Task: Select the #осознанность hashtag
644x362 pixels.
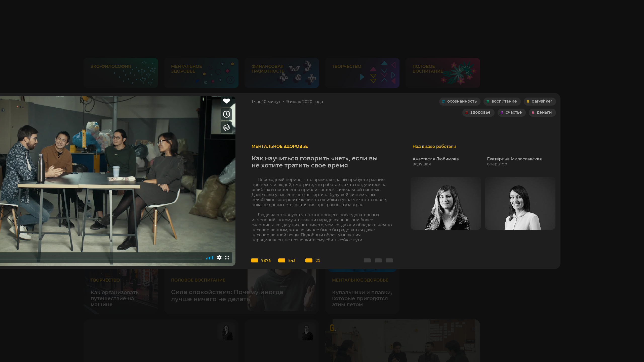Action: click(460, 101)
